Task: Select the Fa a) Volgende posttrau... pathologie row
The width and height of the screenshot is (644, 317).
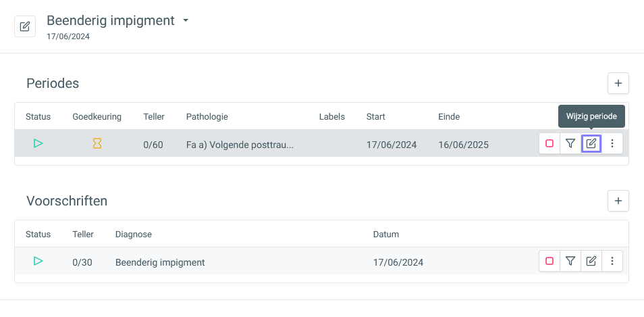Action: click(321, 143)
